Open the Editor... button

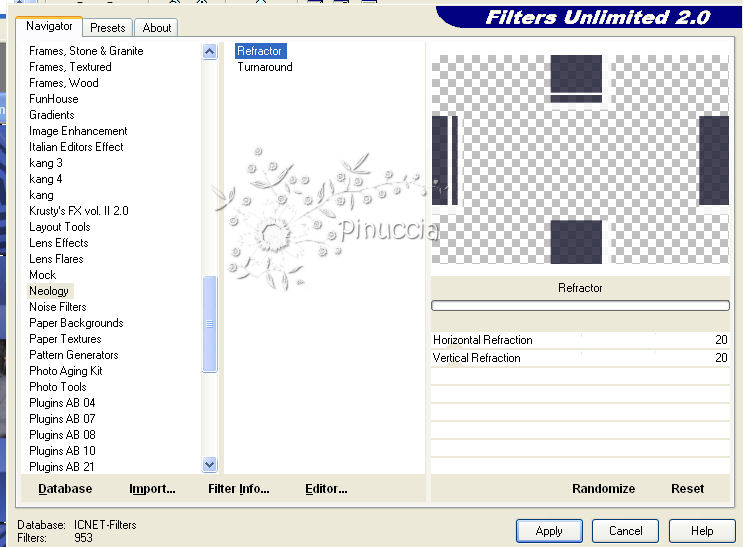coord(326,489)
